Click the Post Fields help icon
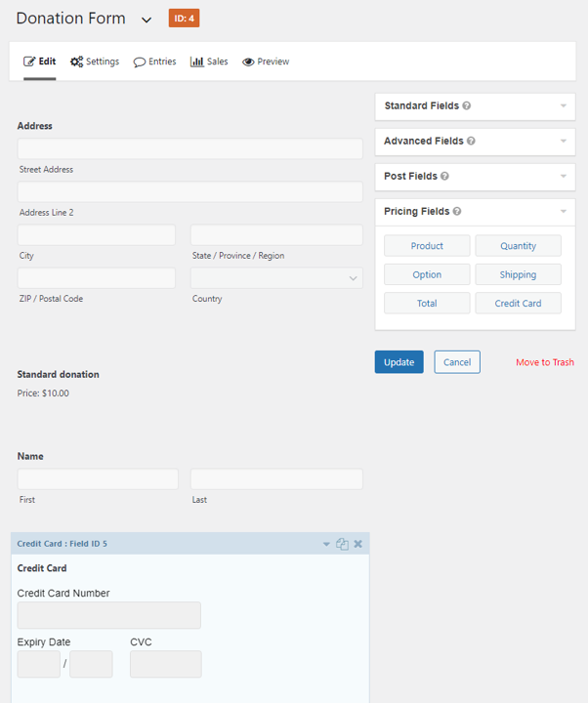588x703 pixels. pos(445,176)
